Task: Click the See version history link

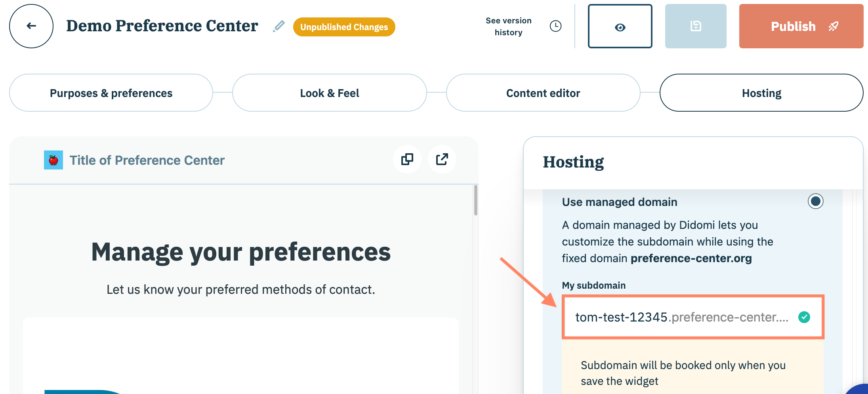Action: point(508,27)
